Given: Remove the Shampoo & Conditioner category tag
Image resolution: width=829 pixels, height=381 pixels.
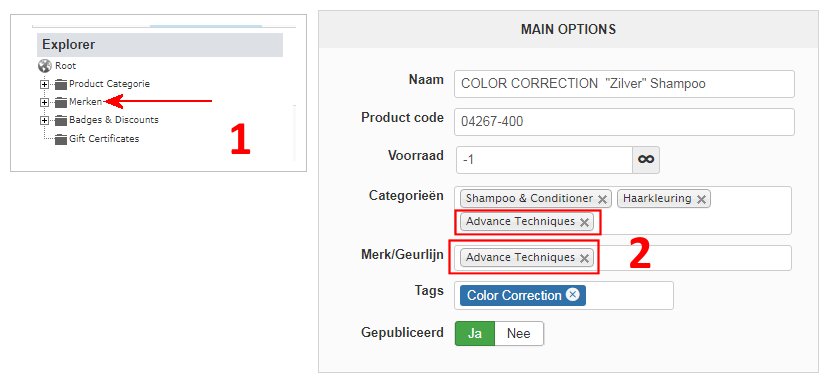Looking at the screenshot, I should 602,199.
